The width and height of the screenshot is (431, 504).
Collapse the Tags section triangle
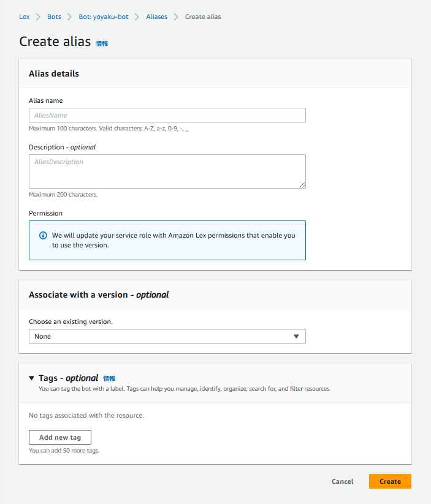(32, 378)
